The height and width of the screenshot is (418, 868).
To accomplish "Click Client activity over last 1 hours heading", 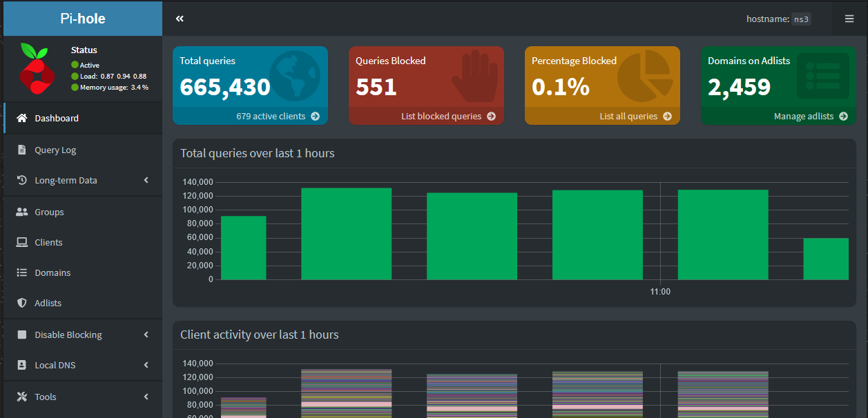I will point(260,335).
